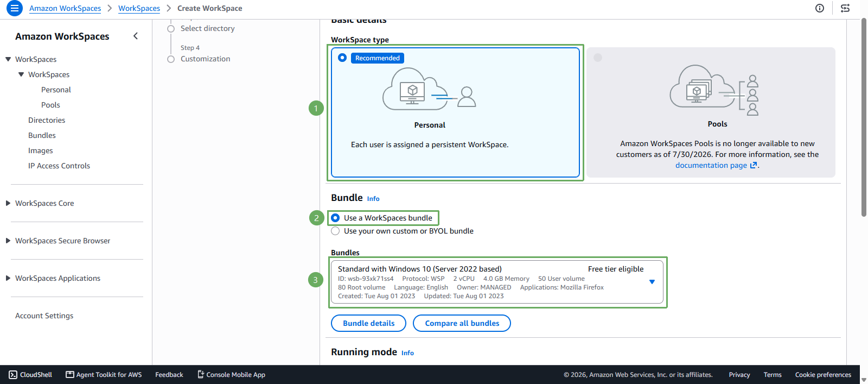Image resolution: width=868 pixels, height=384 pixels.
Task: Open the hamburger navigation menu icon
Action: (15, 8)
